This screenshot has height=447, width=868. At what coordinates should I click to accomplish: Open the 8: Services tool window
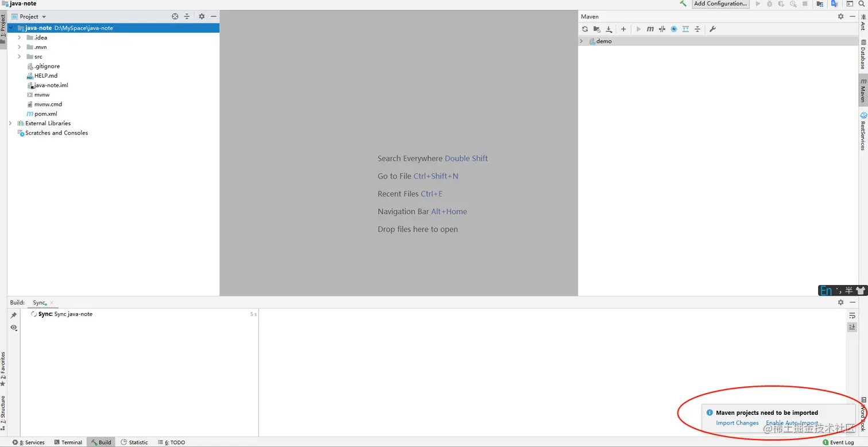29,442
